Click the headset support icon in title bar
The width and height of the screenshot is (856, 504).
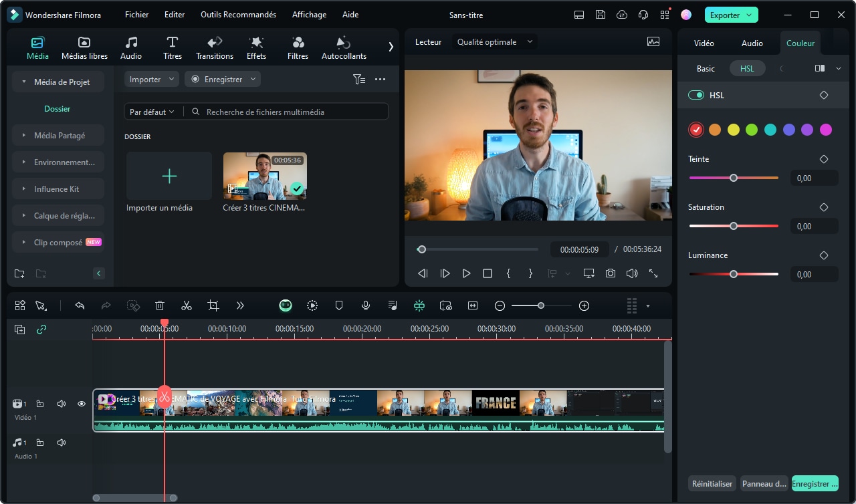click(x=643, y=15)
